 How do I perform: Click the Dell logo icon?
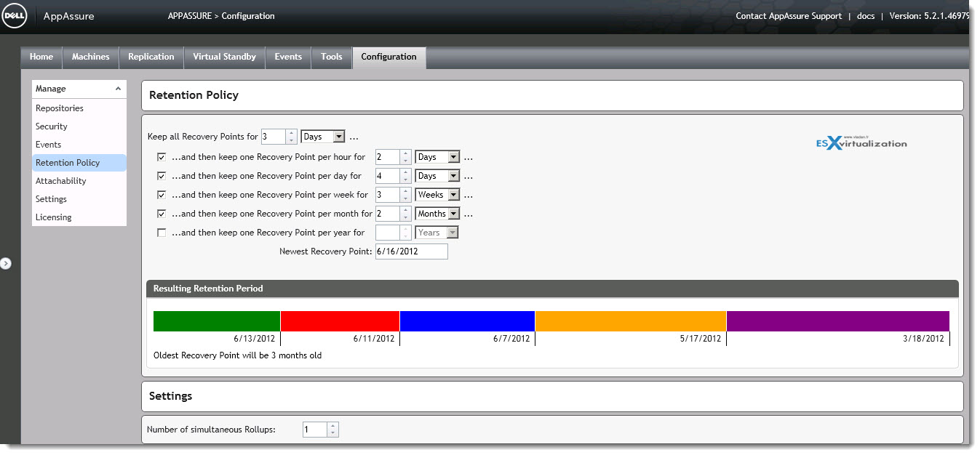point(15,16)
